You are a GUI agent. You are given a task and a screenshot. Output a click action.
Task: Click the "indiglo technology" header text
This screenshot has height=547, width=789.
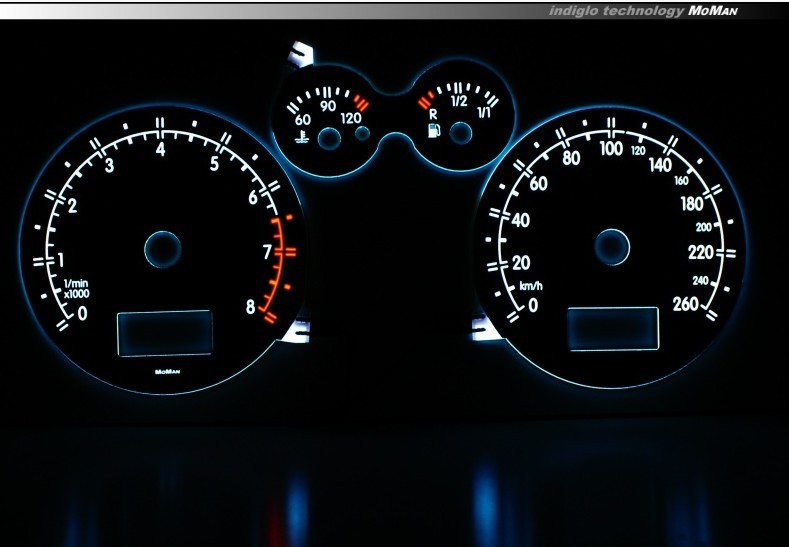[x=615, y=11]
